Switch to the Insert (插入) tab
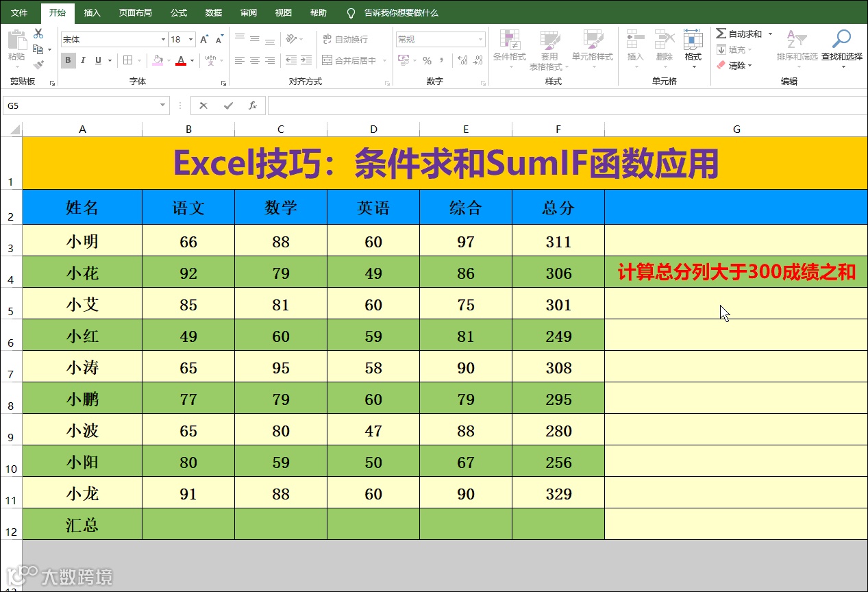868x592 pixels. [x=92, y=12]
